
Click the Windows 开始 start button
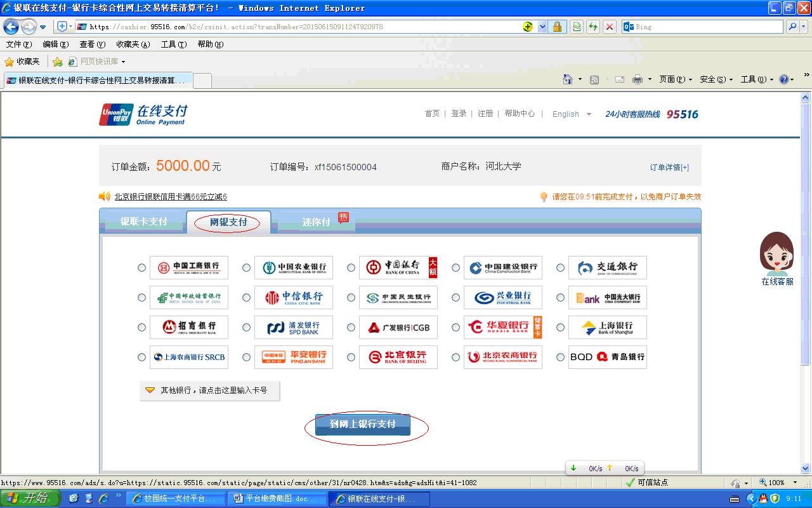[30, 498]
